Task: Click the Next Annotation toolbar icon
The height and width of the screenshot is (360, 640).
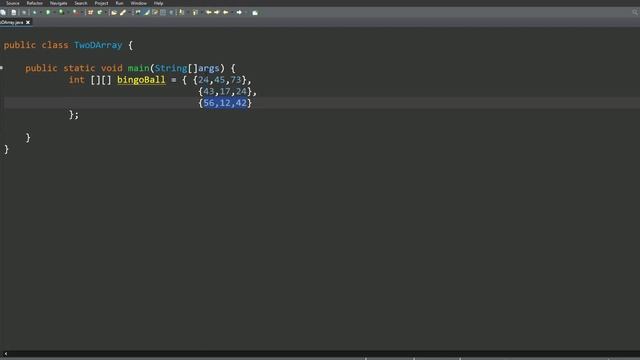Action: click(181, 12)
